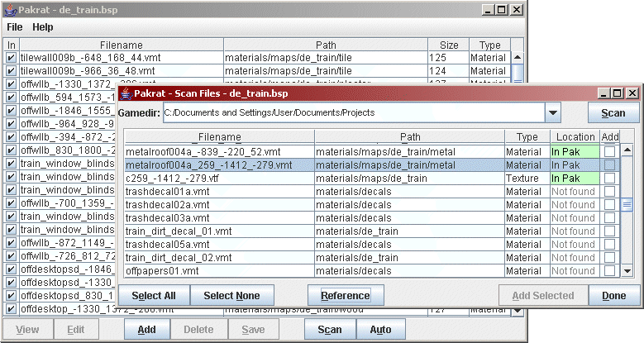Open the File menu
The image size is (644, 343).
14,27
